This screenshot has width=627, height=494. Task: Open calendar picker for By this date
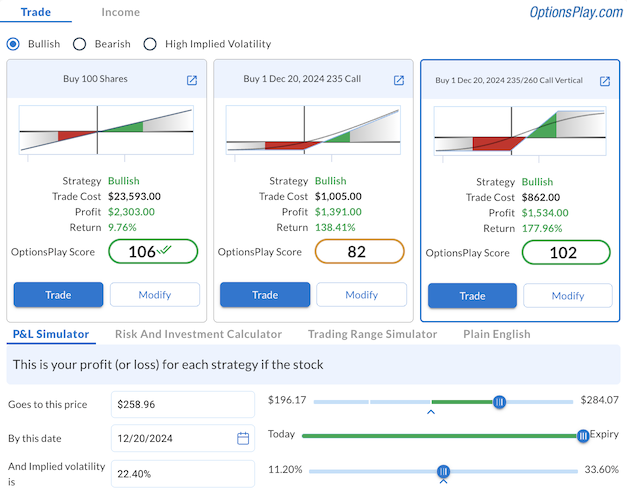pos(243,438)
